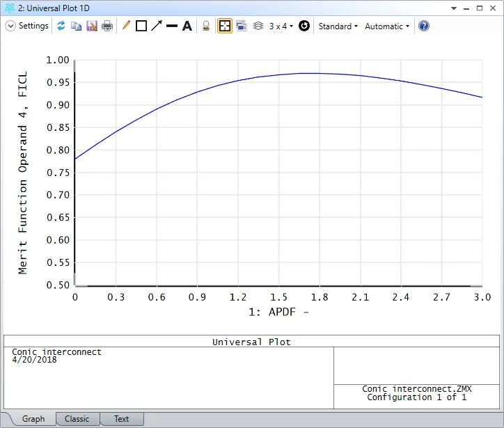
Task: Select the pencil annotation tool
Action: (126, 26)
